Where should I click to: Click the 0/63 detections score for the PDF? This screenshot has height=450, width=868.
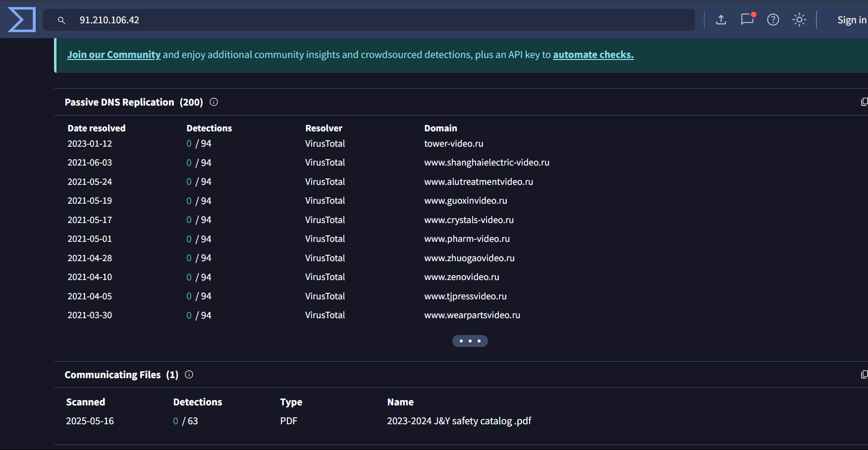185,421
